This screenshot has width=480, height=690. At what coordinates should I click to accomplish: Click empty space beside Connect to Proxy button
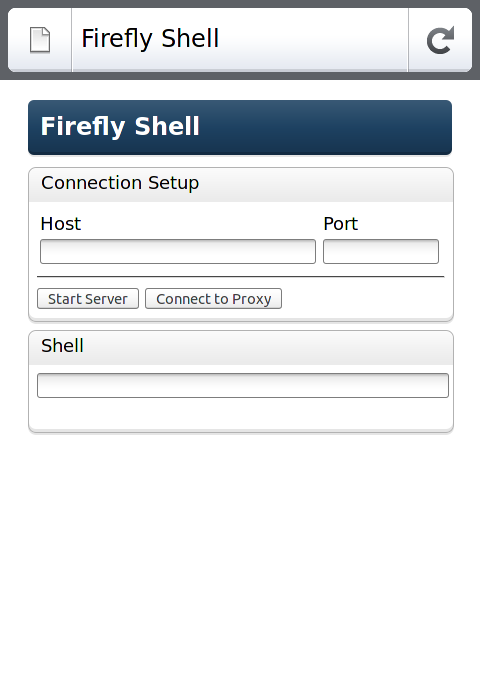[365, 299]
